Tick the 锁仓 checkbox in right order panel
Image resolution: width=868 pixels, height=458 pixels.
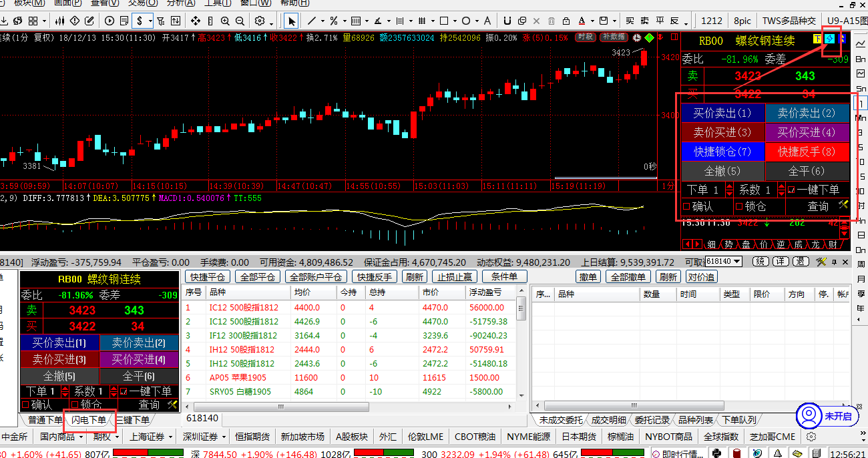(x=739, y=206)
